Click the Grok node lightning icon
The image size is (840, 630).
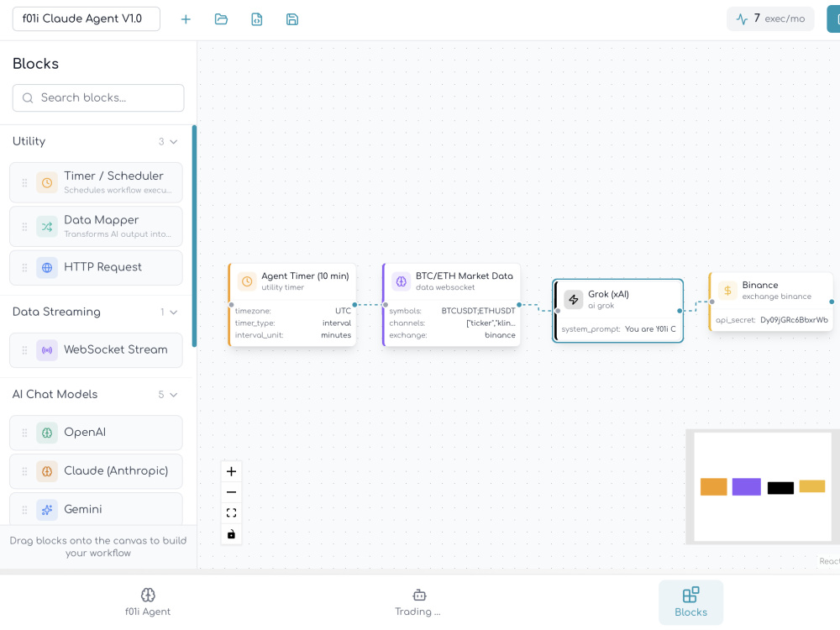click(x=574, y=300)
